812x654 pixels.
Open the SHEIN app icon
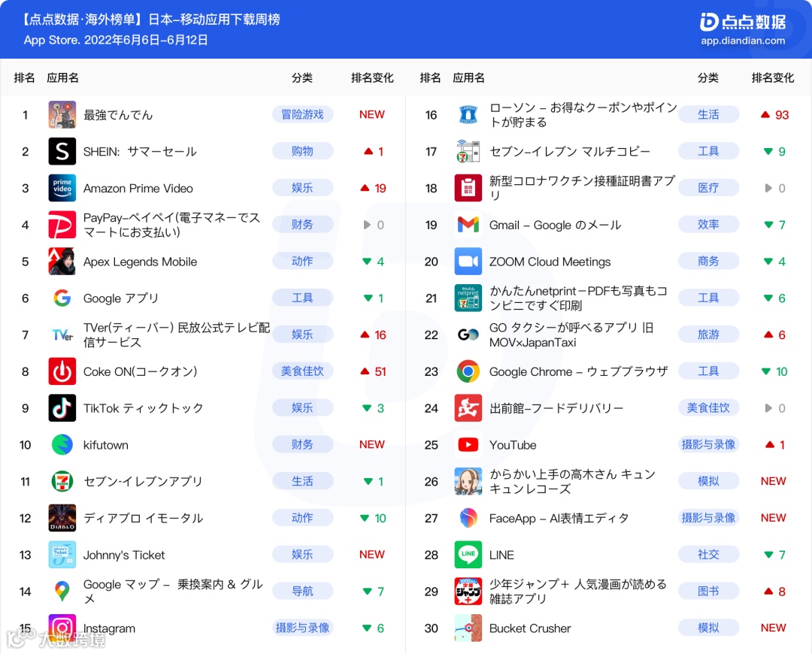point(62,151)
